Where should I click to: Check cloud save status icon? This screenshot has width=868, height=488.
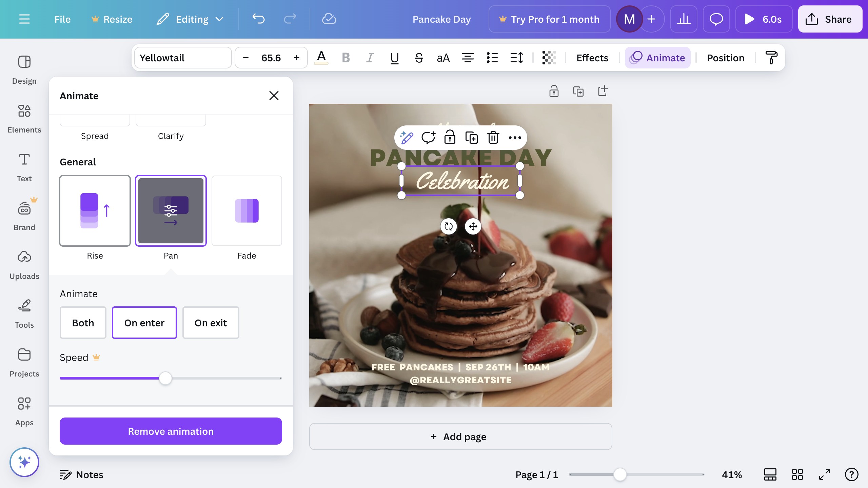click(x=329, y=19)
